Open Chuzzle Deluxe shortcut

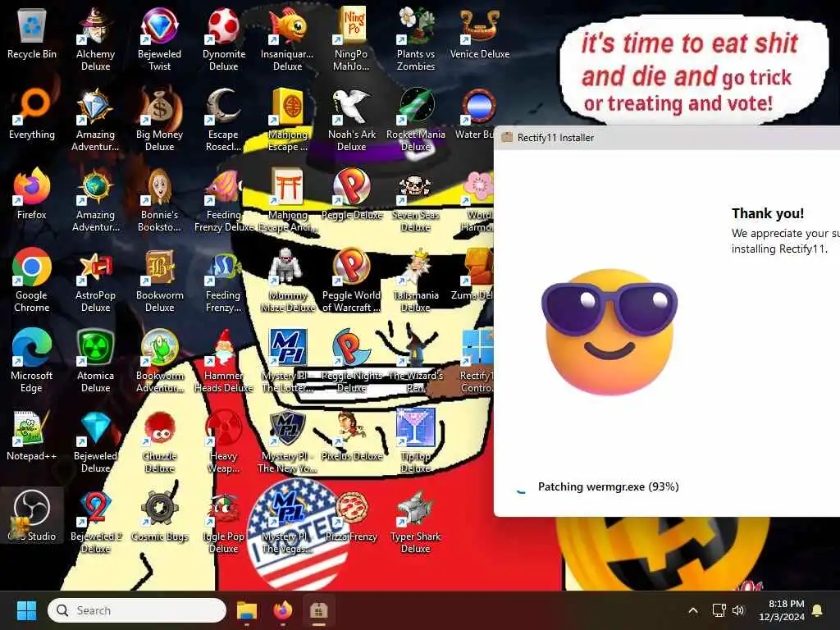pyautogui.click(x=160, y=441)
